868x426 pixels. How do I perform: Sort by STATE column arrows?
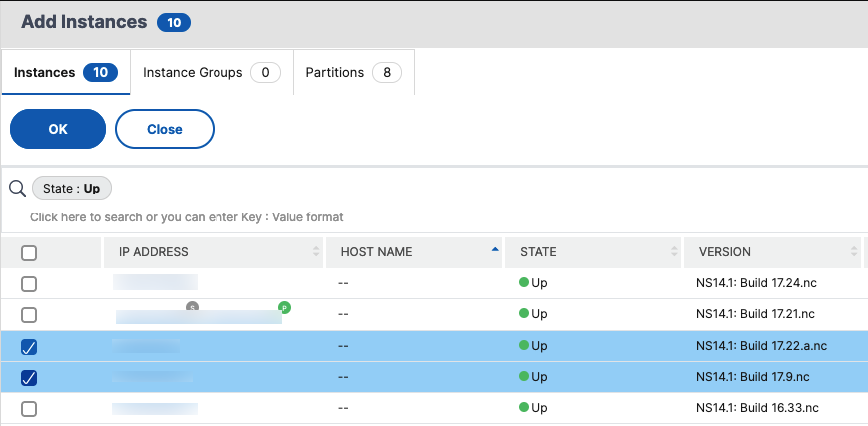674,251
